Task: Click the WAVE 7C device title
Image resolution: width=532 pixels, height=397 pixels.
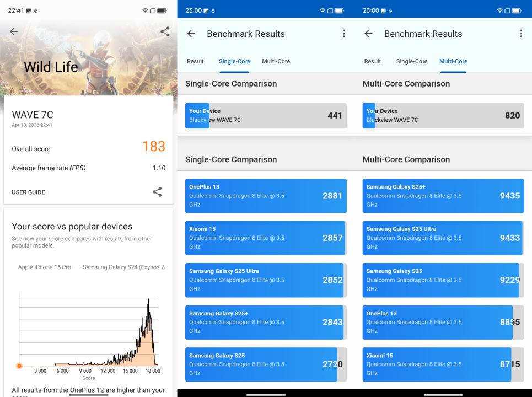Action: tap(33, 115)
